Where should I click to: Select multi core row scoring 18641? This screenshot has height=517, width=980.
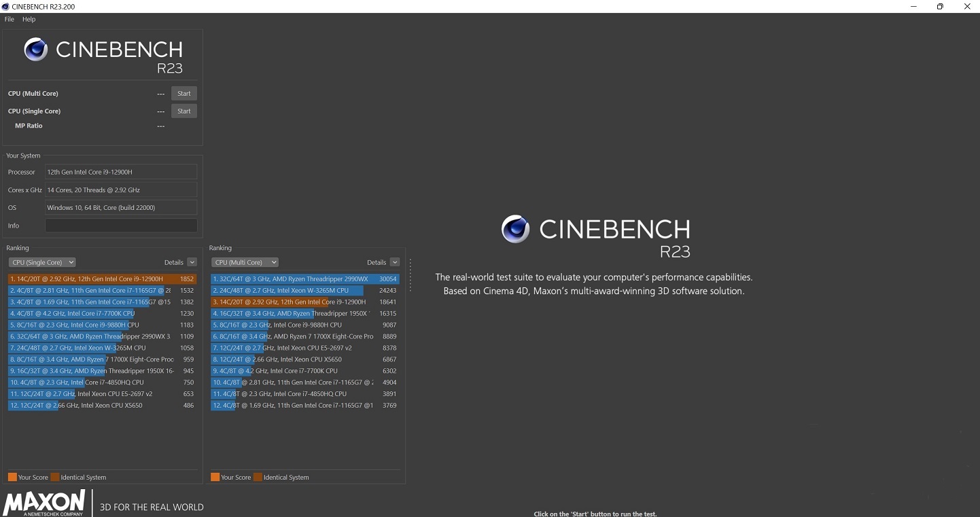305,302
